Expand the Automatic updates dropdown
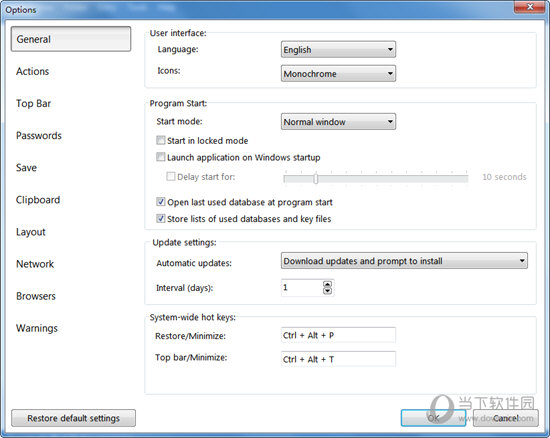This screenshot has width=550, height=438. point(404,261)
